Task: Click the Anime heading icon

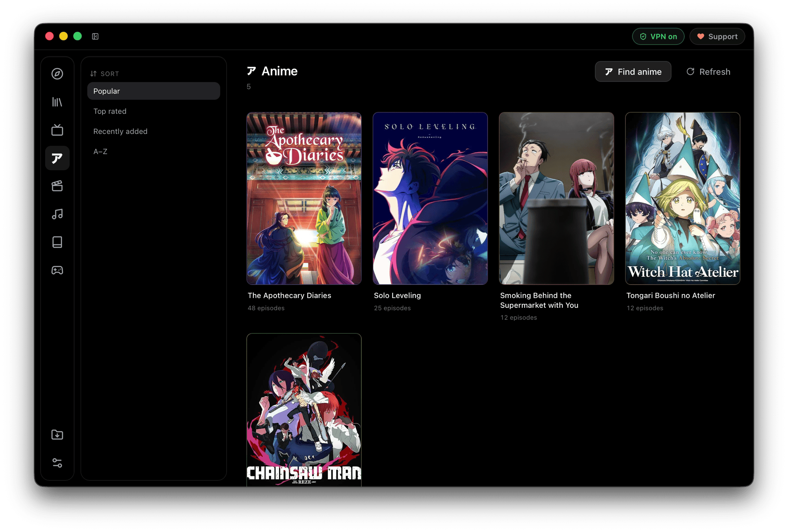Action: click(x=251, y=71)
